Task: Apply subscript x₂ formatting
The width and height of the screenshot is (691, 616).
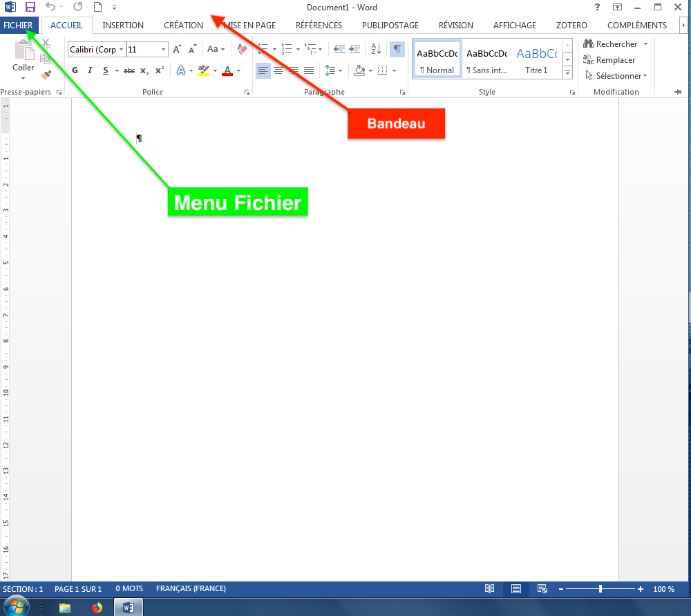Action: click(x=144, y=70)
